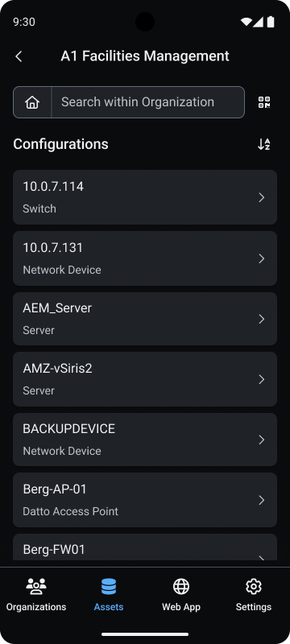
Task: Tap the battery status icon
Action: 271,22
